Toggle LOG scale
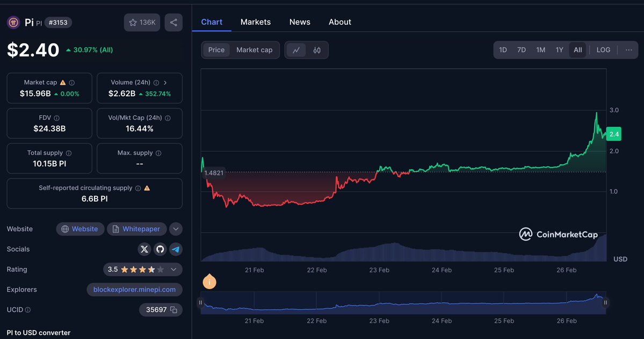 [603, 50]
